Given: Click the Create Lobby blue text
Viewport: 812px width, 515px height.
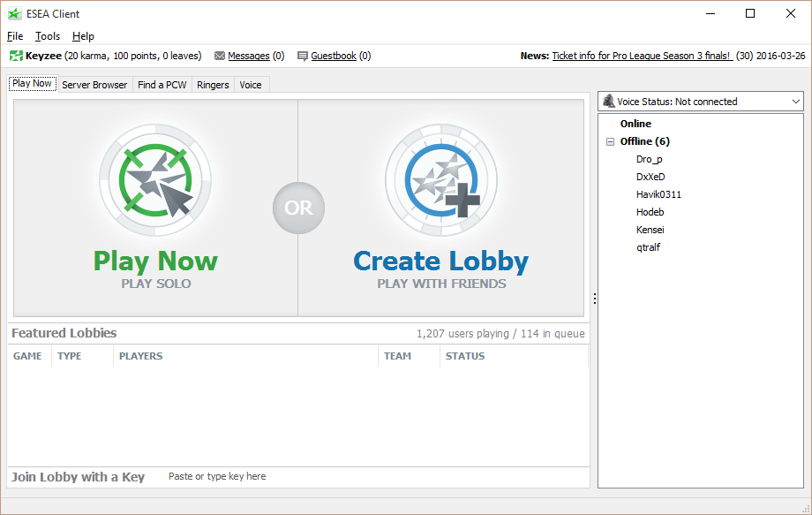Looking at the screenshot, I should click(441, 261).
